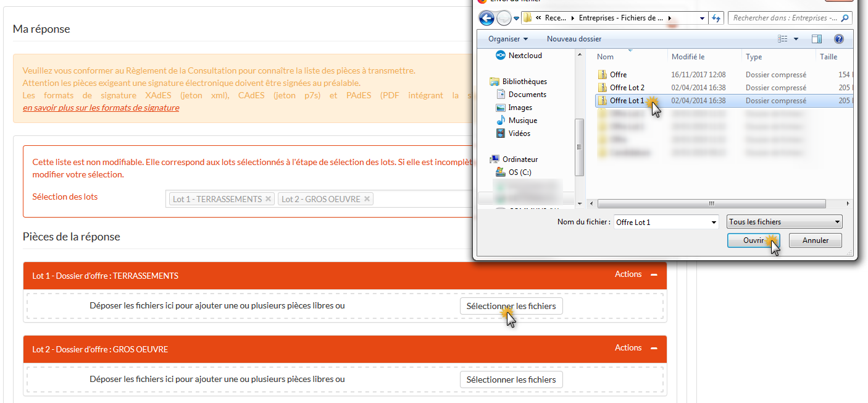Open the signature formats help link
The width and height of the screenshot is (868, 403).
pos(101,108)
